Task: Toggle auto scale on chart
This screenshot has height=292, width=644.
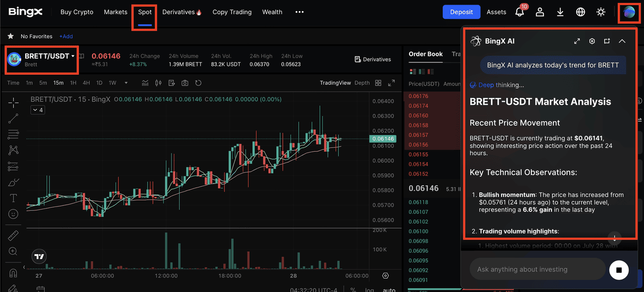Action: tap(388, 290)
